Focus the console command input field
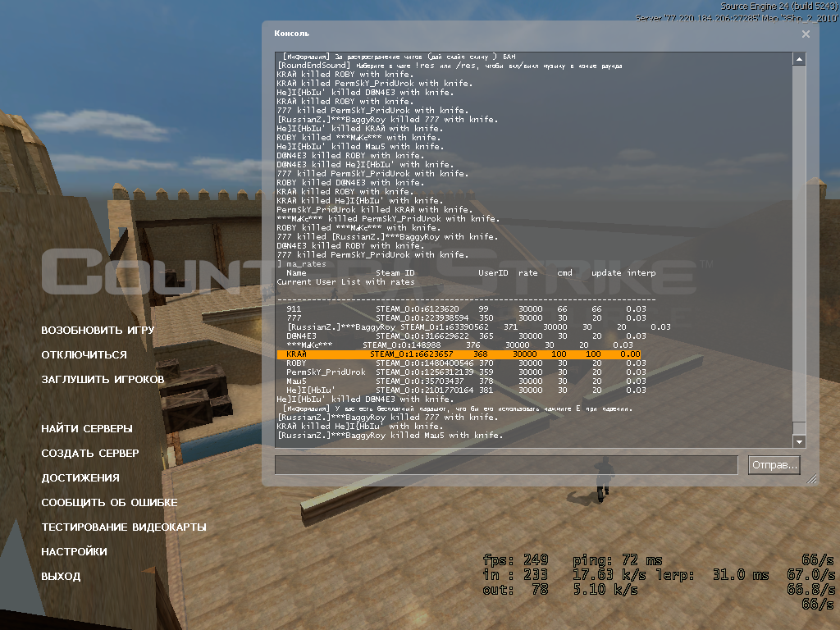Screen dimensions: 840x630 (x=506, y=465)
